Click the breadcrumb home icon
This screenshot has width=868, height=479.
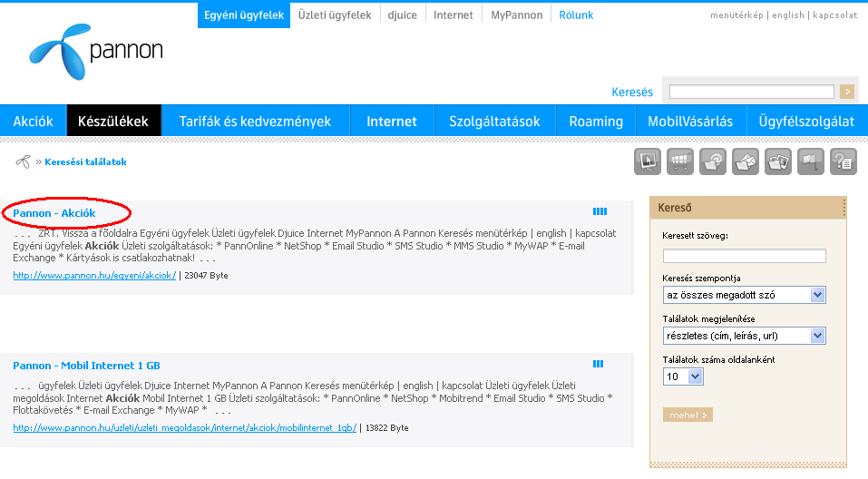pyautogui.click(x=23, y=161)
